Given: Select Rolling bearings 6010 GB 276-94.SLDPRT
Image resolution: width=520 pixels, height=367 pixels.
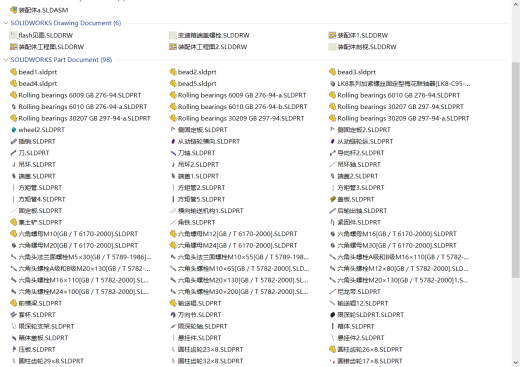Looking at the screenshot, I should [399, 95].
